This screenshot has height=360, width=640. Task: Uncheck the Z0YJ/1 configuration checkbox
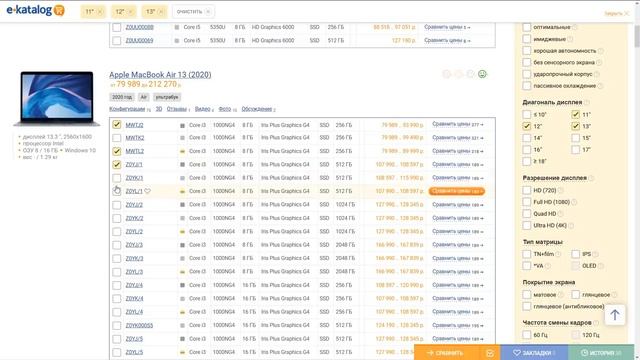click(117, 164)
